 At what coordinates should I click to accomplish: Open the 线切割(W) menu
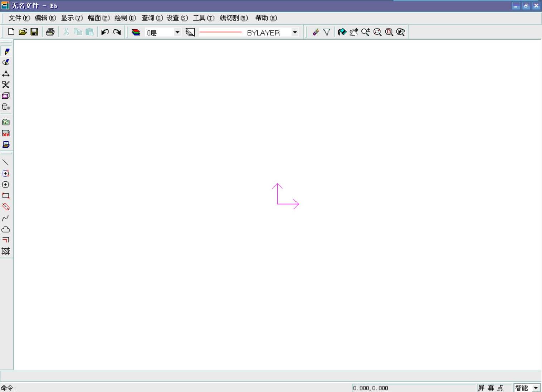pos(234,18)
